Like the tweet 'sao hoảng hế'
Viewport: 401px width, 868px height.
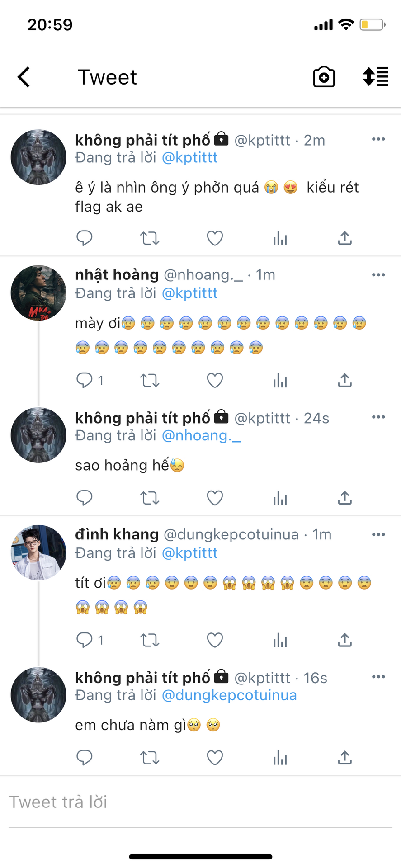click(x=215, y=498)
